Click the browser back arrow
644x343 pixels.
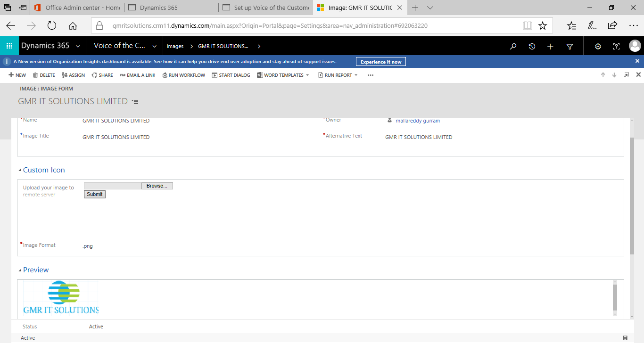10,26
